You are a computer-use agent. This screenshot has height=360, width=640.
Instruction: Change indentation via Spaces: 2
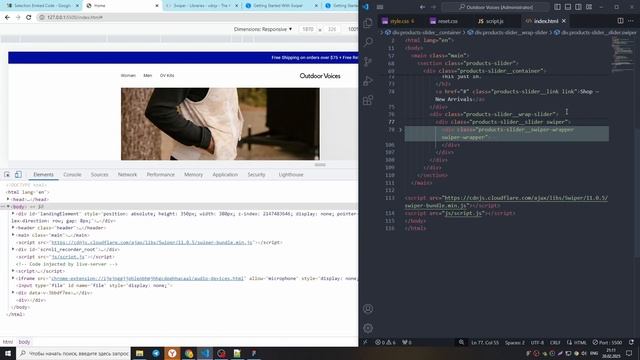(x=515, y=342)
